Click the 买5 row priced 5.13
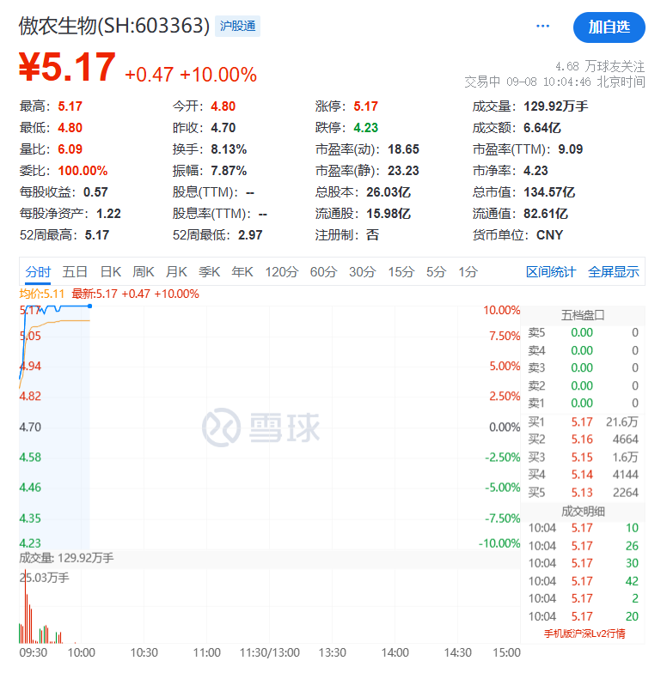 [583, 492]
